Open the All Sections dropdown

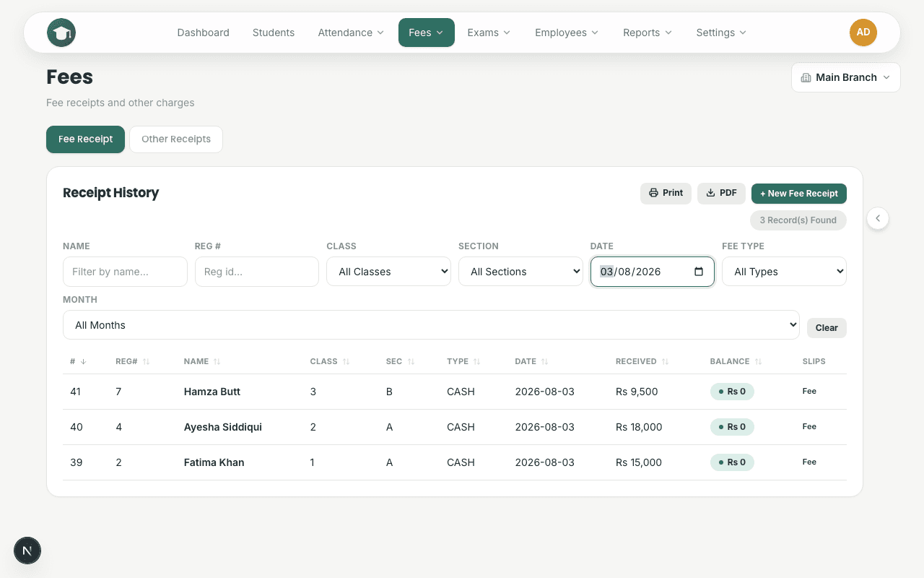[520, 272]
